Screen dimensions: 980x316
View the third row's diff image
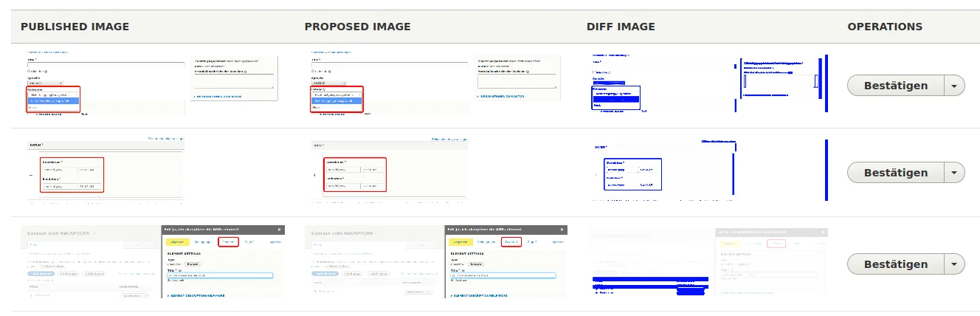(710, 262)
